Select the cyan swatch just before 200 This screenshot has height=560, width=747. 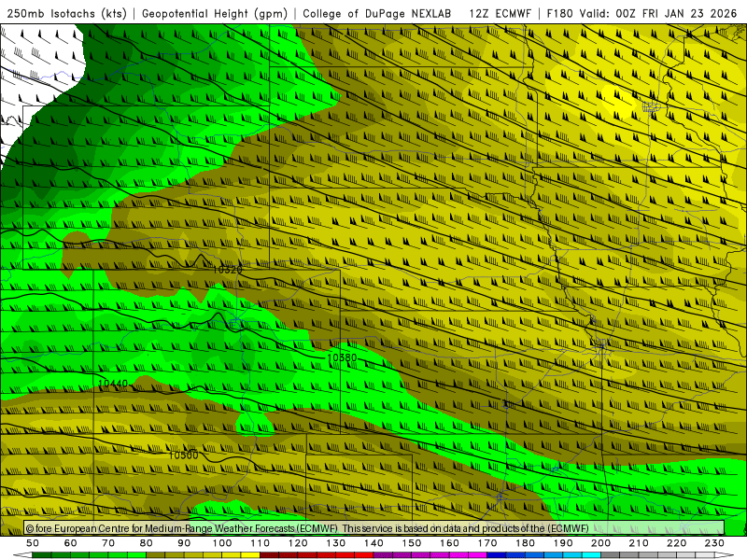click(x=591, y=555)
